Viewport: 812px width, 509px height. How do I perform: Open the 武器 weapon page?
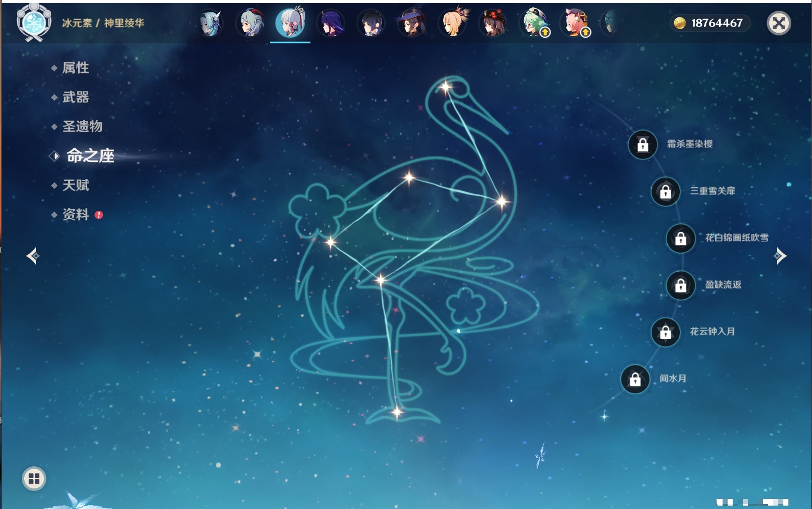coord(75,97)
